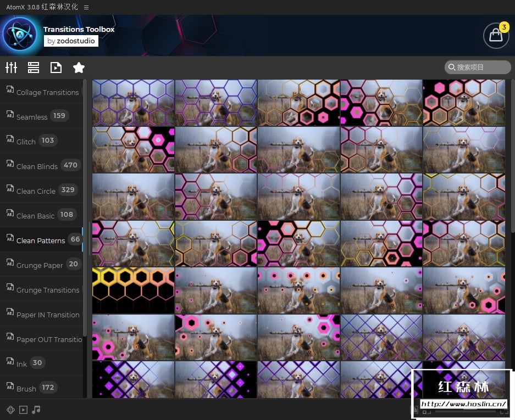The height and width of the screenshot is (420, 515).
Task: Open the Clean Blinds category
Action: [x=41, y=166]
